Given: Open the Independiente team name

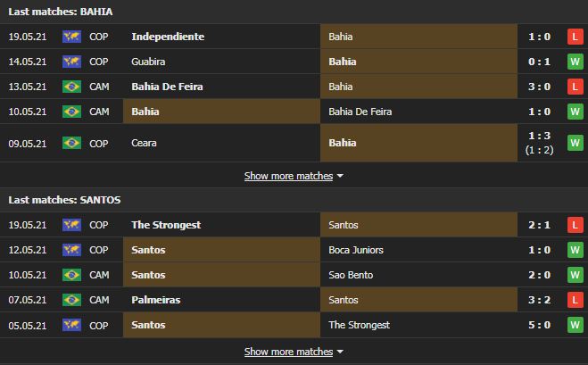Looking at the screenshot, I should pos(168,37).
